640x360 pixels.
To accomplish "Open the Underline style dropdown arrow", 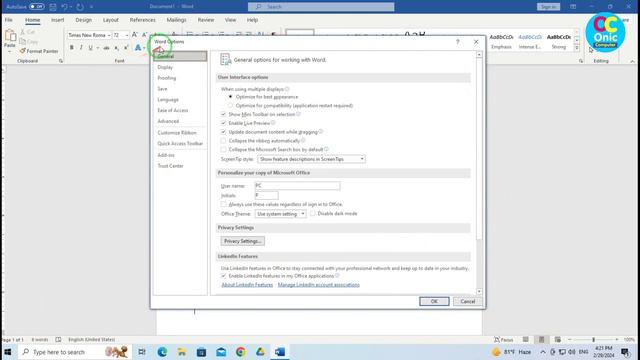I will click(x=98, y=48).
